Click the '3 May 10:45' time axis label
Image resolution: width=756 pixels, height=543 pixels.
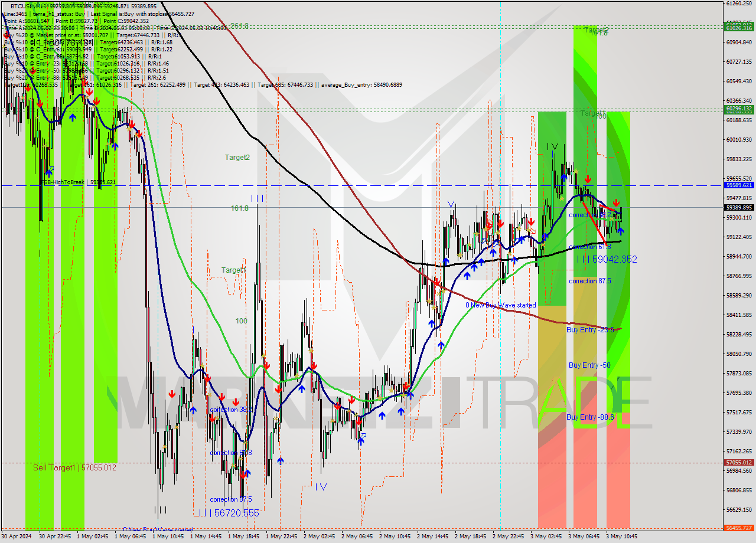621,537
